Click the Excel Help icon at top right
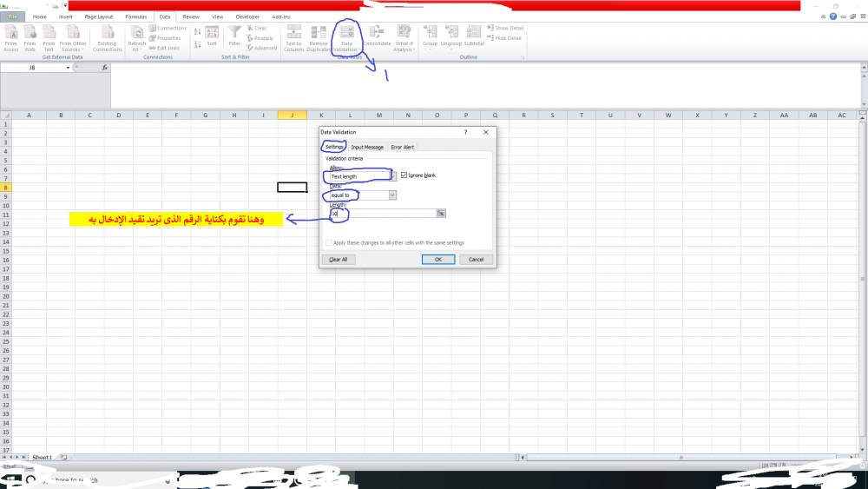Viewport: 868px width, 489px height. 833,17
